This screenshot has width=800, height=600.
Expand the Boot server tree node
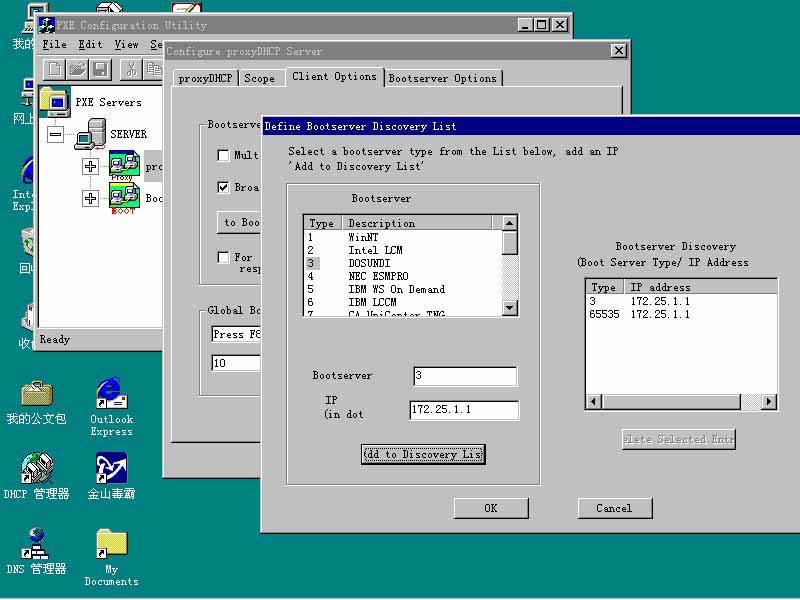91,198
